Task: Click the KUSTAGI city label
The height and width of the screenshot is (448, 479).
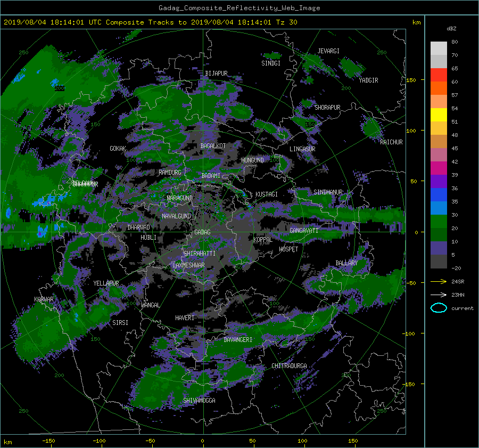Action: click(267, 194)
